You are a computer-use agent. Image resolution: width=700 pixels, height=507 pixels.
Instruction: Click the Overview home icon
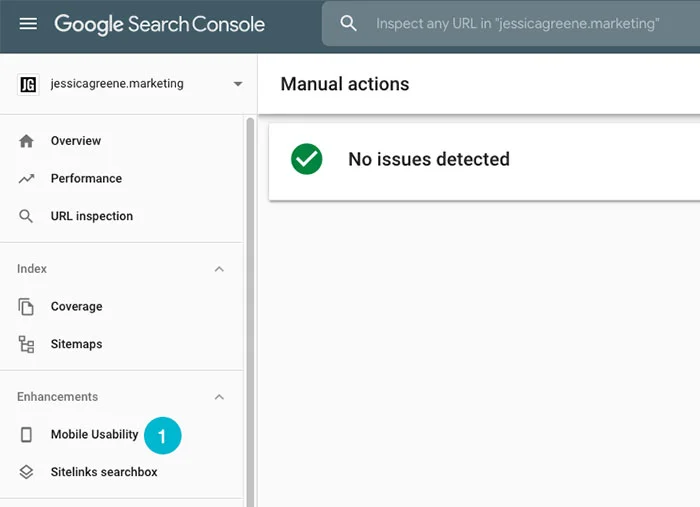click(x=26, y=141)
